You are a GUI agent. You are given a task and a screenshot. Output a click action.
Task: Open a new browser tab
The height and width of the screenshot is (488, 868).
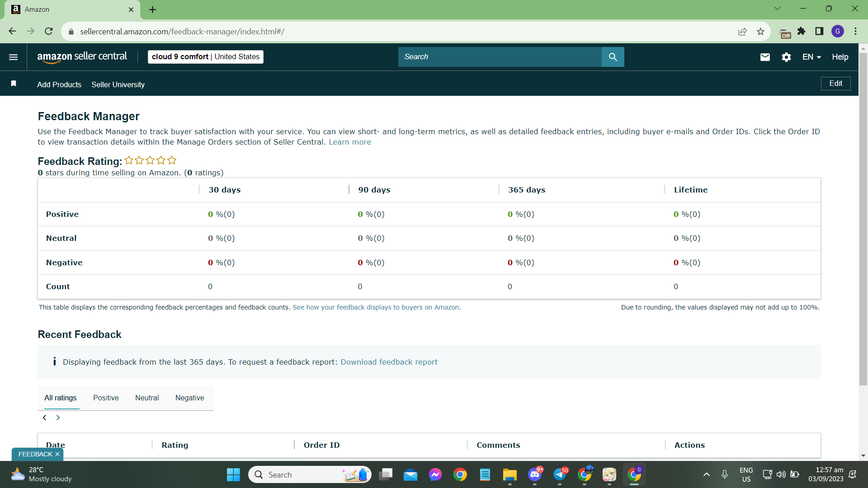153,9
